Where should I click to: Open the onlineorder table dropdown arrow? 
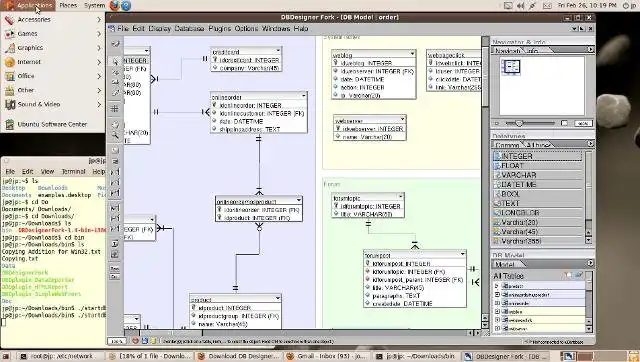click(304, 95)
